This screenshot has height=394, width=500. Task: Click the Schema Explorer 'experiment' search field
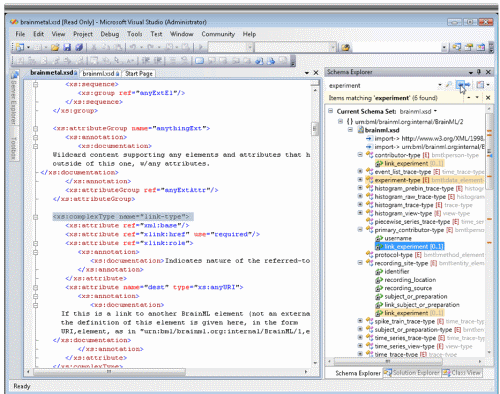382,85
